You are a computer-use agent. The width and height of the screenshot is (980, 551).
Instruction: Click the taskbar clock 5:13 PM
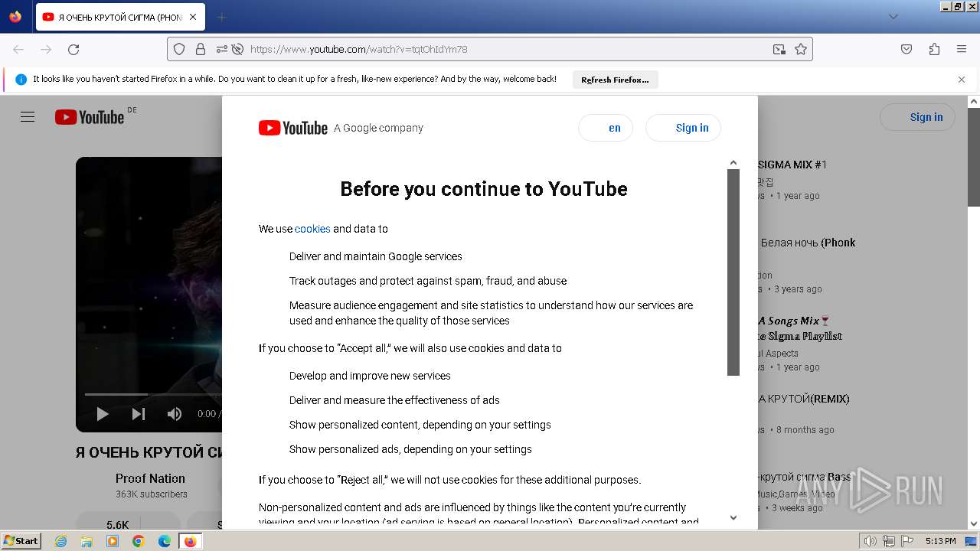click(940, 541)
